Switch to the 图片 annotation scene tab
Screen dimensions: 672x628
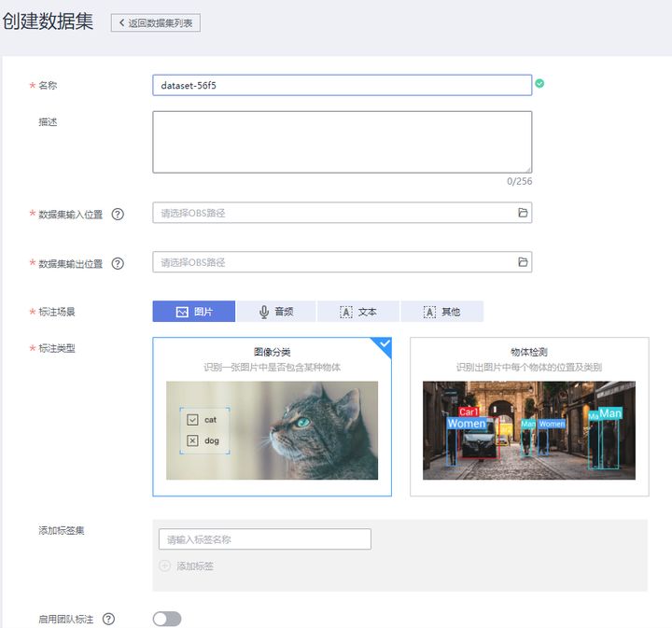coord(194,312)
